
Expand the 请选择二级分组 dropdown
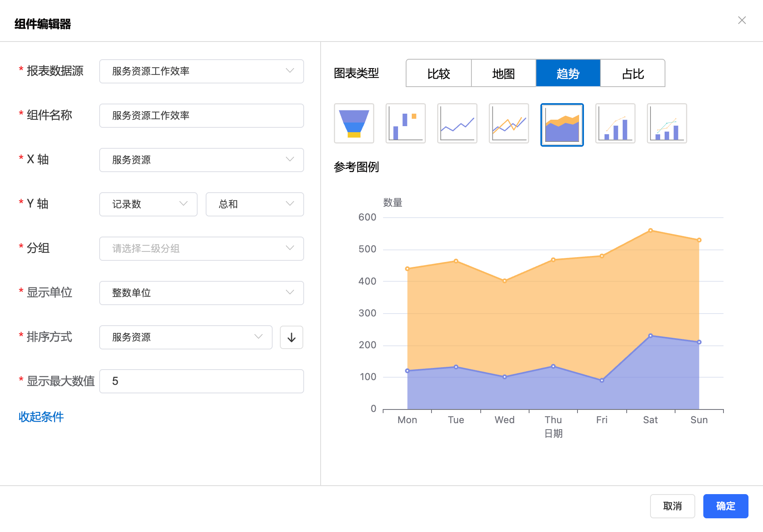[x=201, y=249]
